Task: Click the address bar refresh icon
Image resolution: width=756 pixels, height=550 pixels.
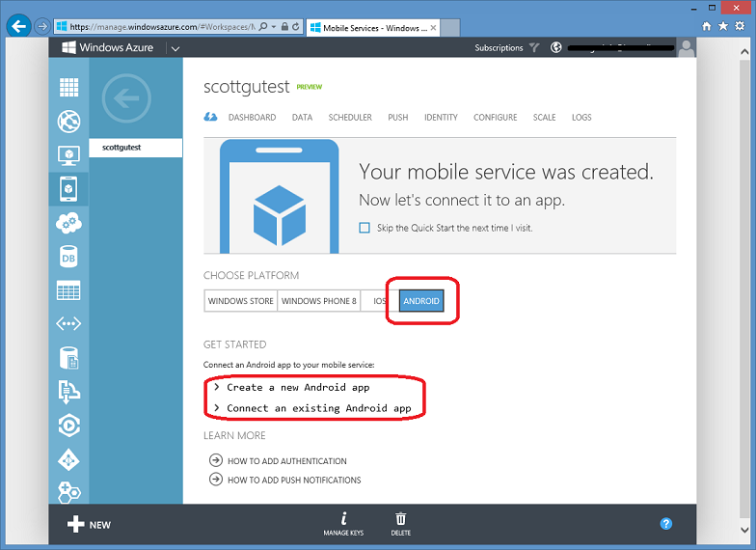Action: 295,27
